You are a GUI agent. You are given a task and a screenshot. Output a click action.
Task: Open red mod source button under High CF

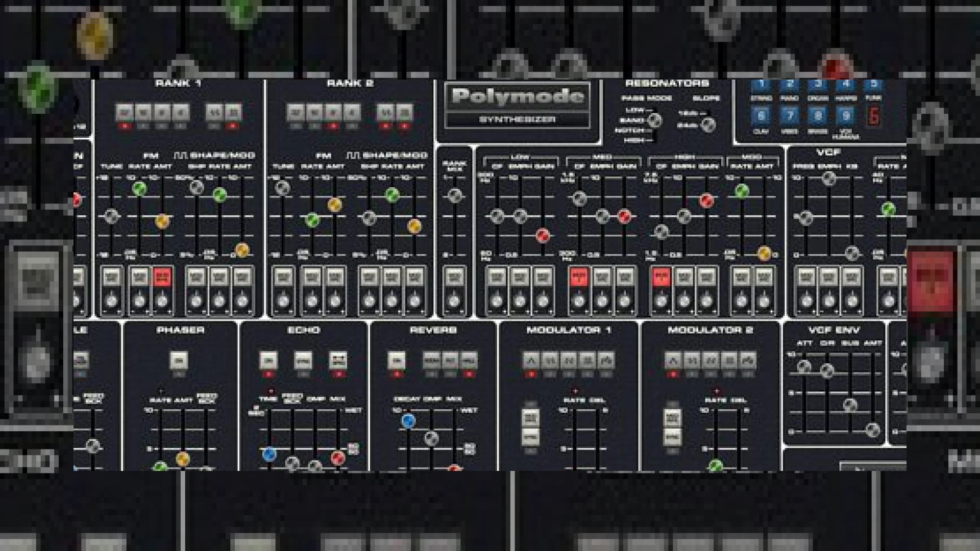click(661, 278)
